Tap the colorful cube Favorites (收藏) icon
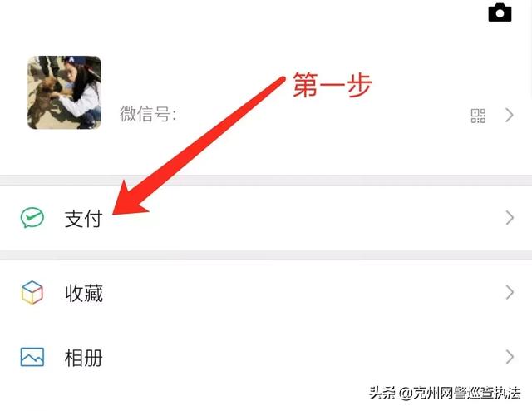 [x=32, y=292]
